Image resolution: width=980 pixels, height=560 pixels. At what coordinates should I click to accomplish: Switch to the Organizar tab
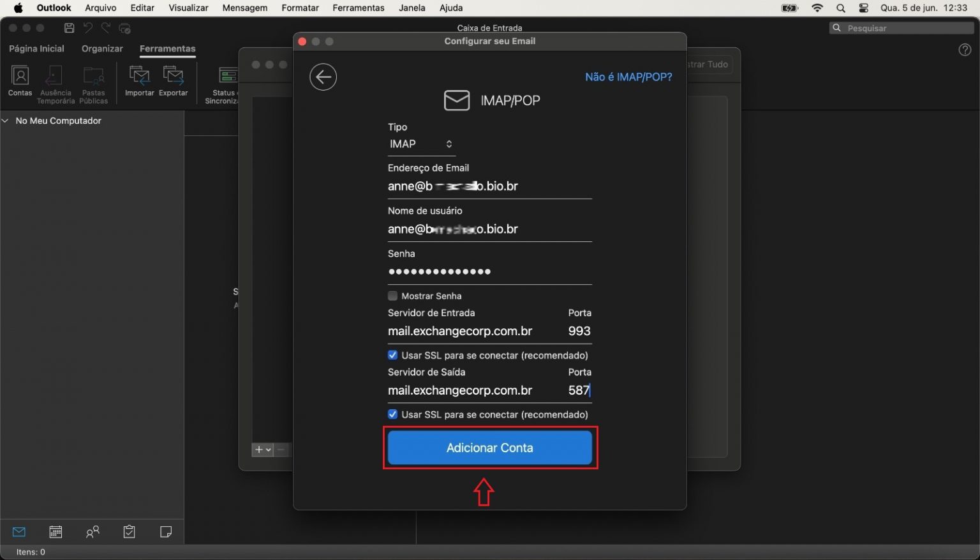(x=101, y=49)
